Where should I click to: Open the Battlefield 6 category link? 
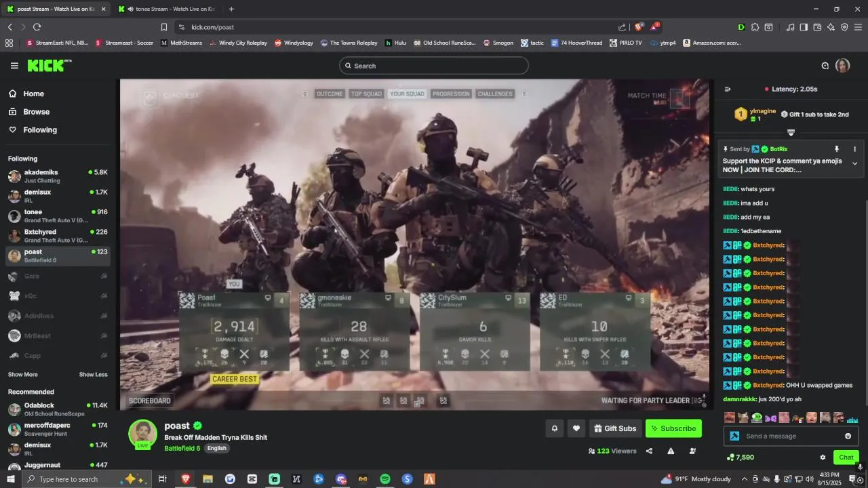click(x=182, y=448)
